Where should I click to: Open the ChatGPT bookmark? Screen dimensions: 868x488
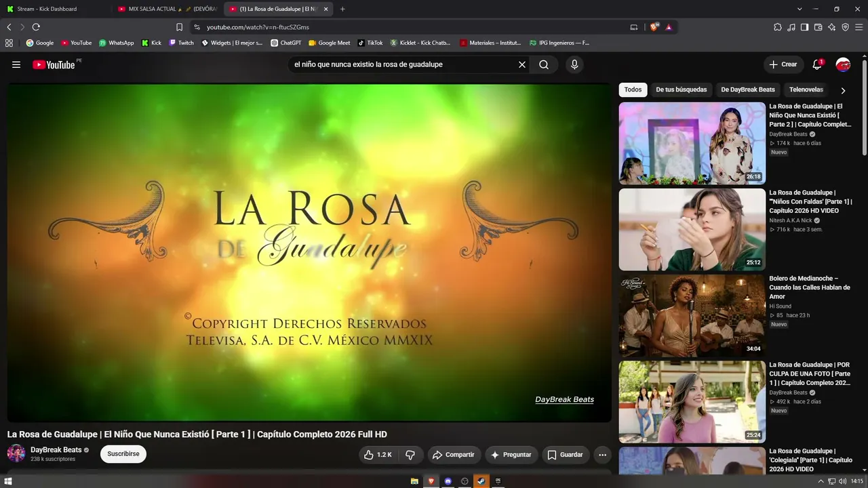[x=285, y=43]
